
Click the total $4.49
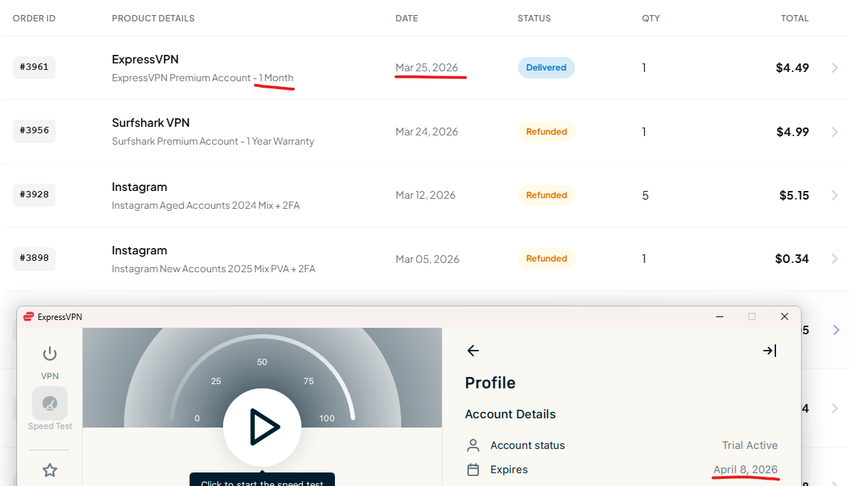[x=792, y=68]
